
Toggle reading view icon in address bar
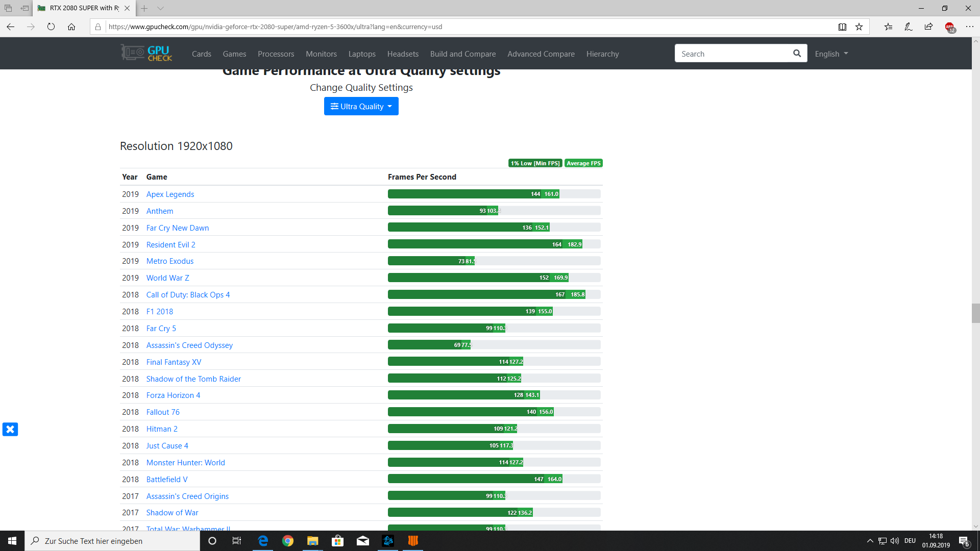(842, 27)
